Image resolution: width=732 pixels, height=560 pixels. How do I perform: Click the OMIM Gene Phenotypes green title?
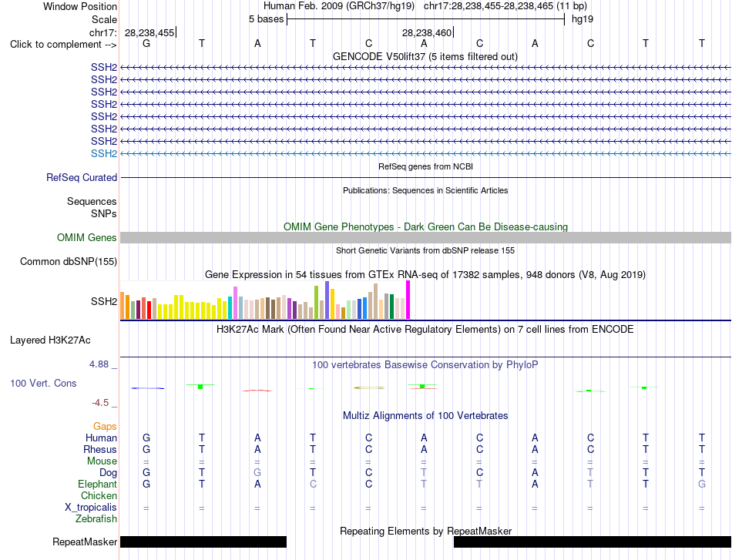[425, 226]
